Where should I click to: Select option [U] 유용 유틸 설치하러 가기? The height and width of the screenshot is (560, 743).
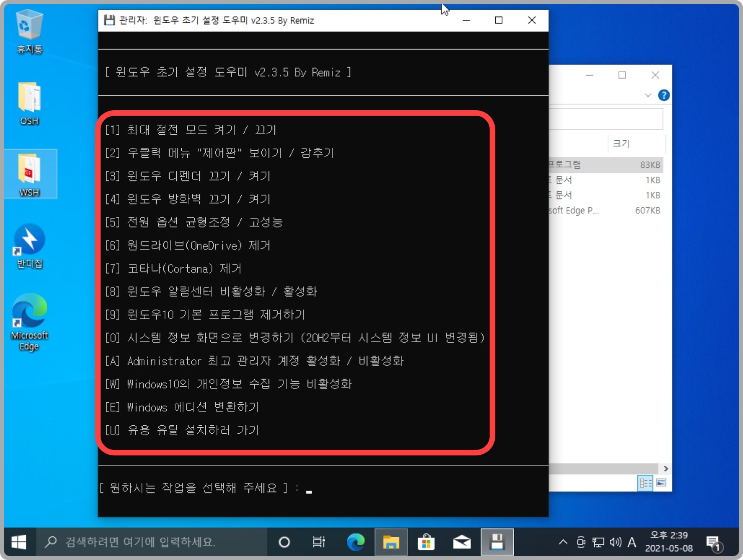point(183,430)
